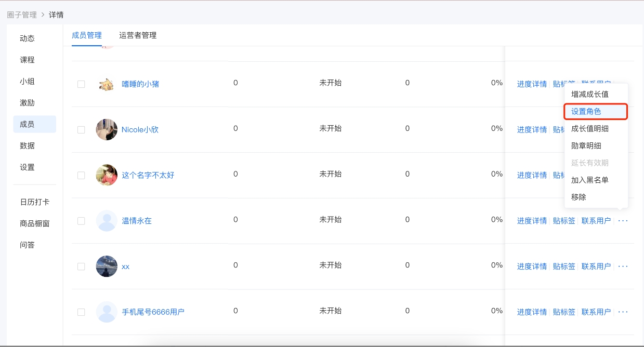
Task: Open more options for 手机尾号6666用户
Action: coord(623,312)
